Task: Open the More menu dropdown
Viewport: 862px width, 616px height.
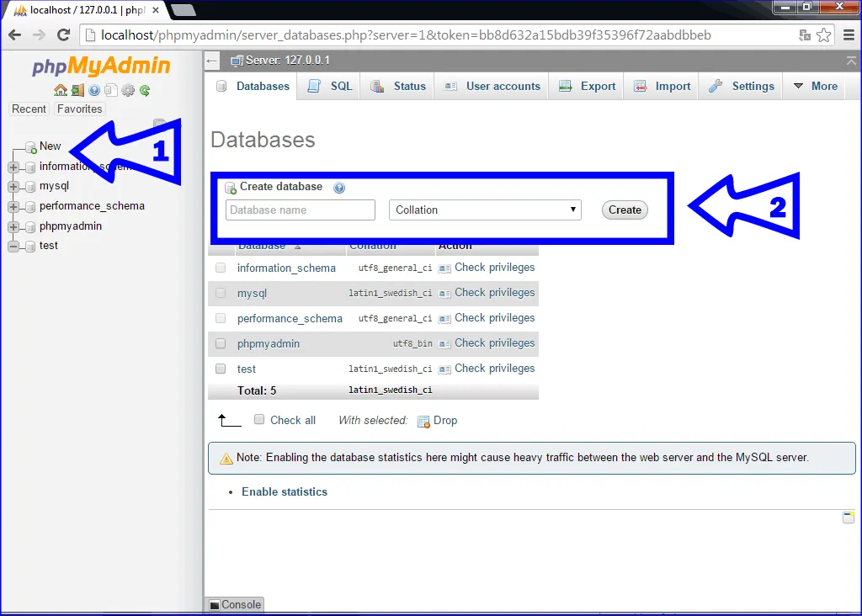Action: [816, 87]
